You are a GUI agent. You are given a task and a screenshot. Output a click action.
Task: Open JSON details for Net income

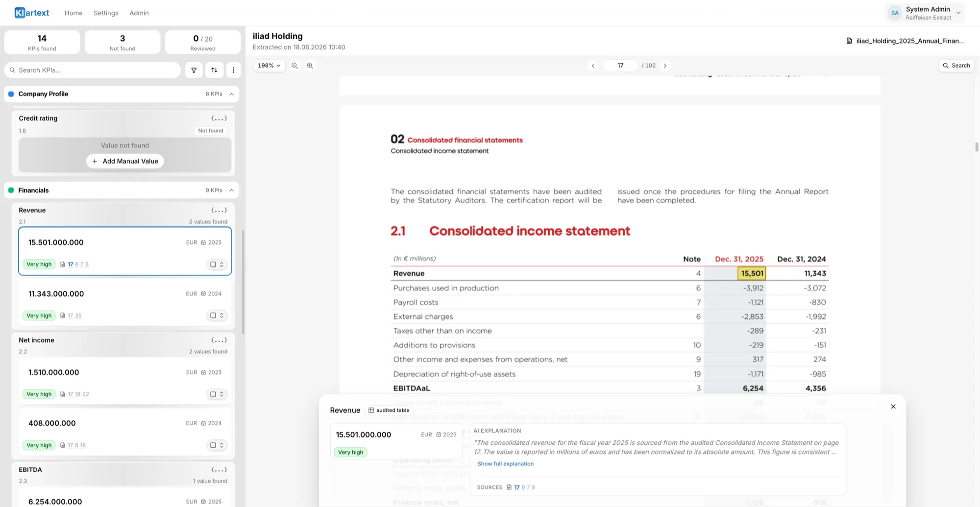219,340
